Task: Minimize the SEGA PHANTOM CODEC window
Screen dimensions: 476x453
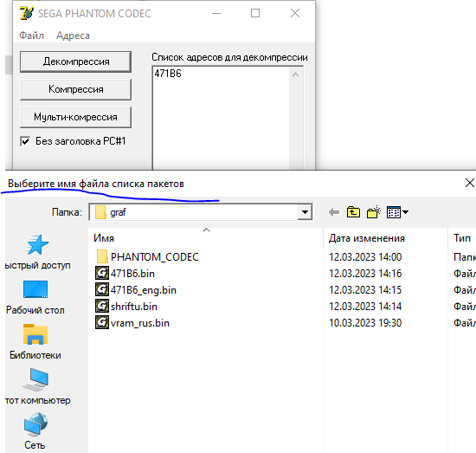Action: tap(216, 13)
